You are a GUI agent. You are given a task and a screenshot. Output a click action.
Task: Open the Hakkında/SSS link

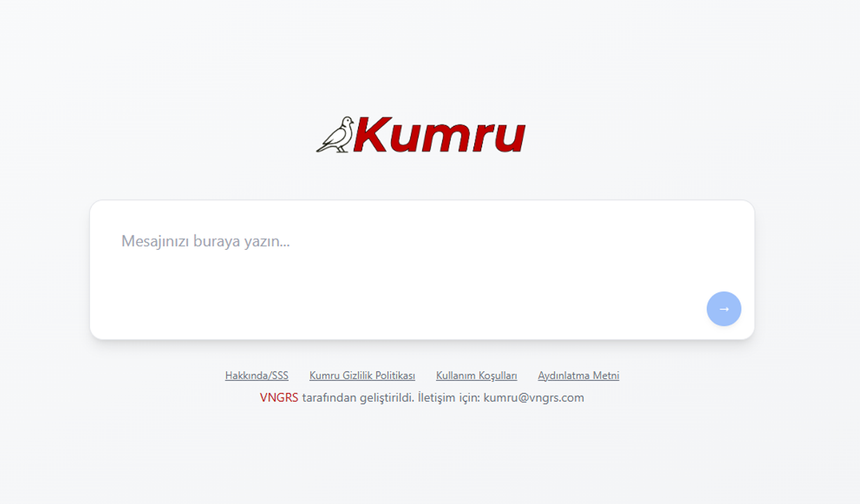click(x=256, y=376)
